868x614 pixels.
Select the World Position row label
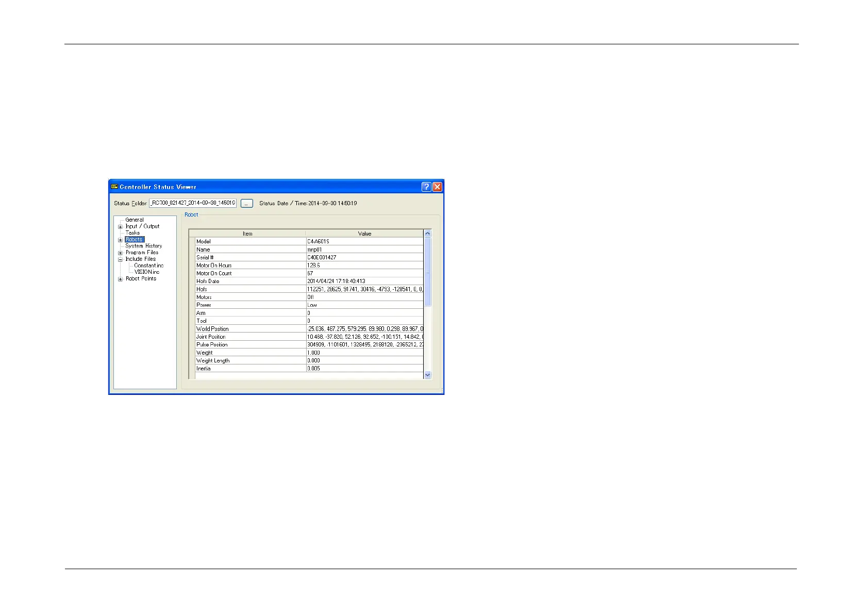[x=212, y=328]
